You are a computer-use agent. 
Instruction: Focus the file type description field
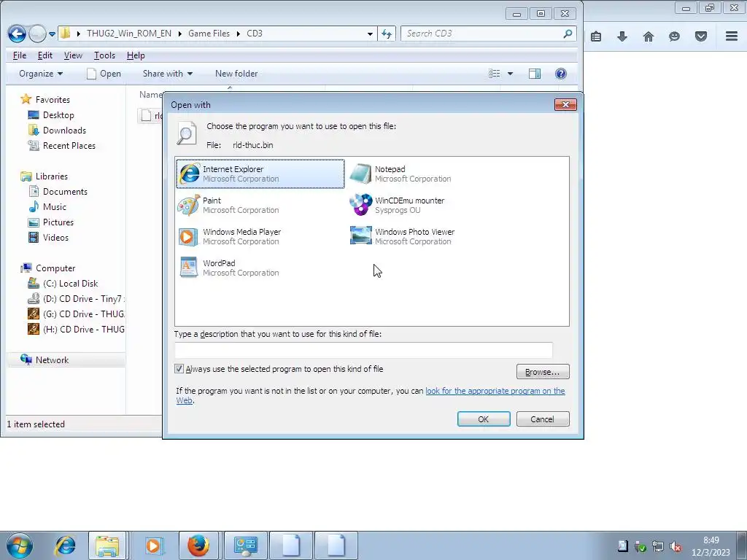tap(363, 350)
